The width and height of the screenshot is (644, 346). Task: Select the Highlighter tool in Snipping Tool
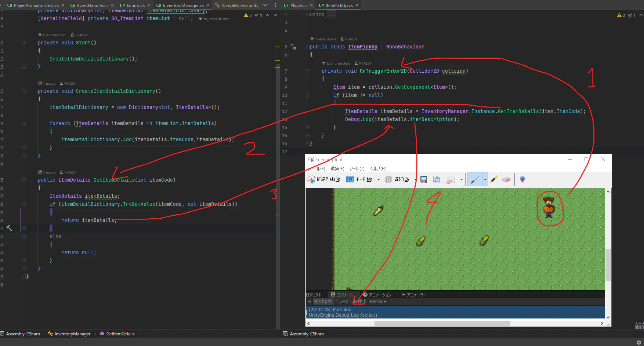tap(494, 179)
